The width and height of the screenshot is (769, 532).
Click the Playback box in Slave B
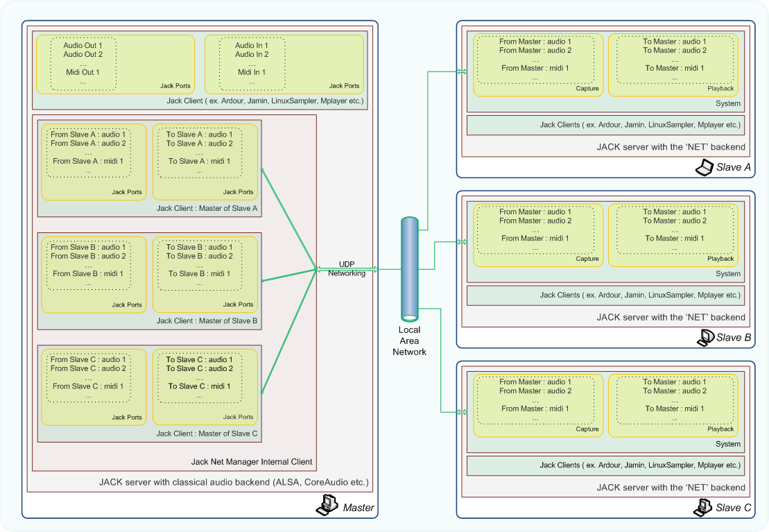673,234
